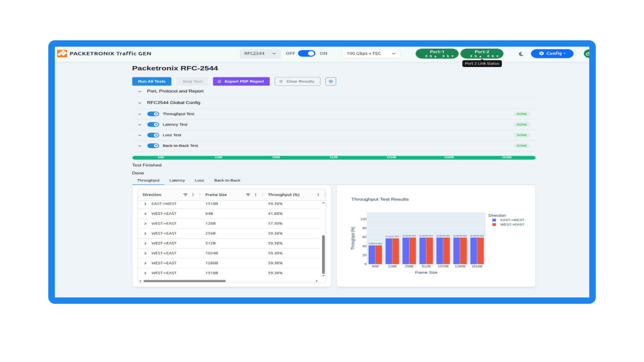The height and width of the screenshot is (362, 644).
Task: Click the green refresh icon at top right
Action: [x=587, y=54]
